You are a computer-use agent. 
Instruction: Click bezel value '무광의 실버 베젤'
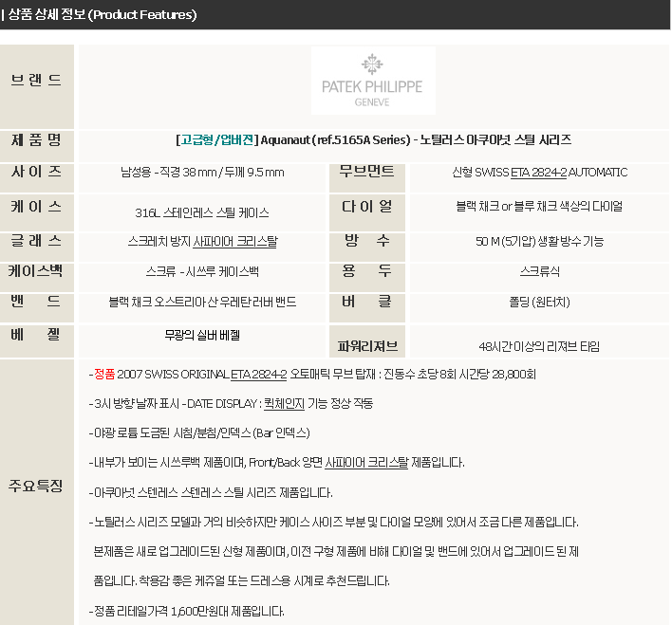click(202, 335)
